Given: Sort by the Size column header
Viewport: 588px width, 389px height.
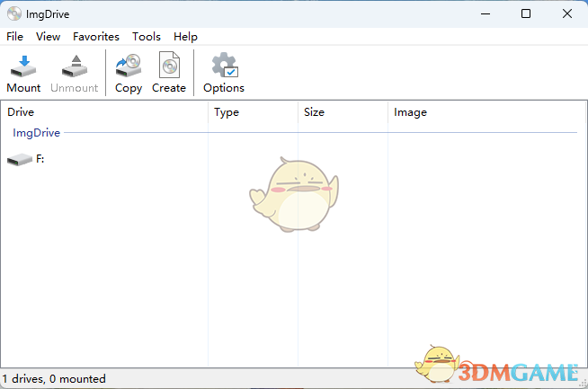Looking at the screenshot, I should point(343,112).
